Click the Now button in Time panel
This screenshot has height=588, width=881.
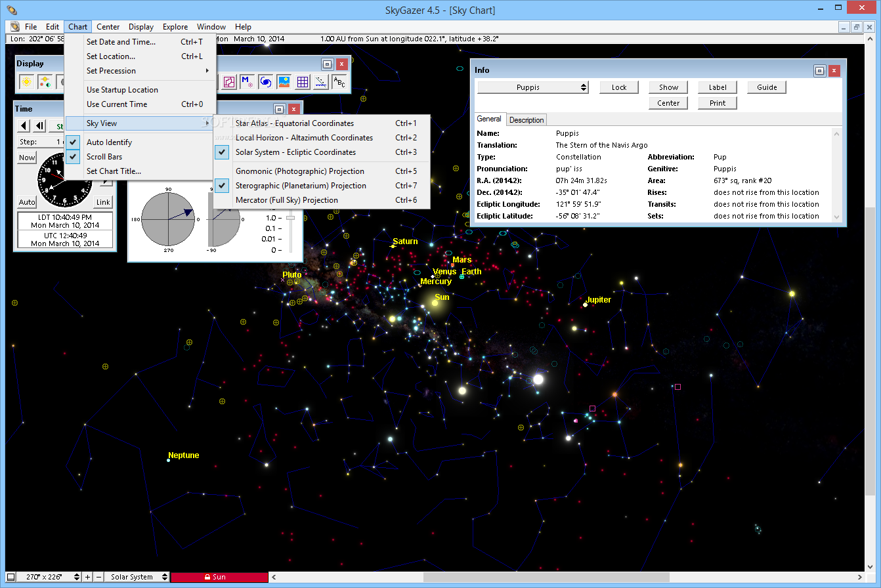27,157
